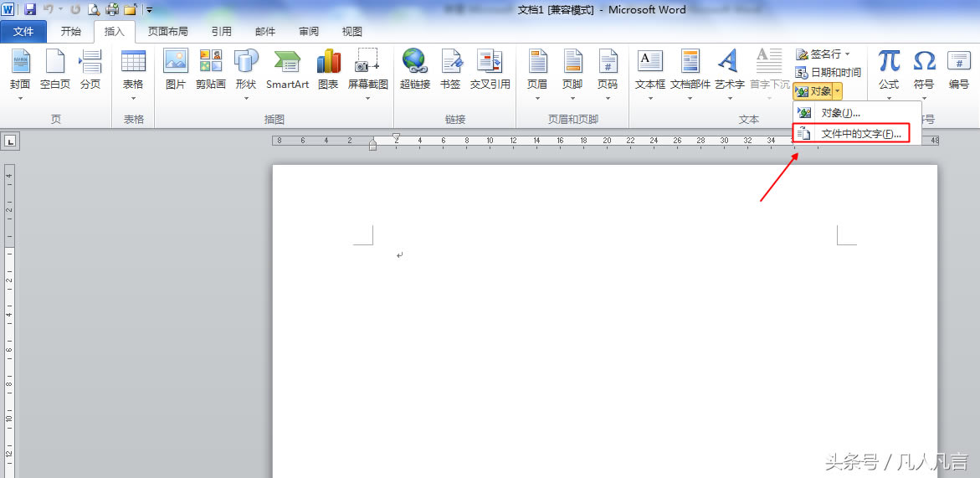Viewport: 980px width, 478px height.
Task: Open the 文件 file tab
Action: click(x=23, y=32)
